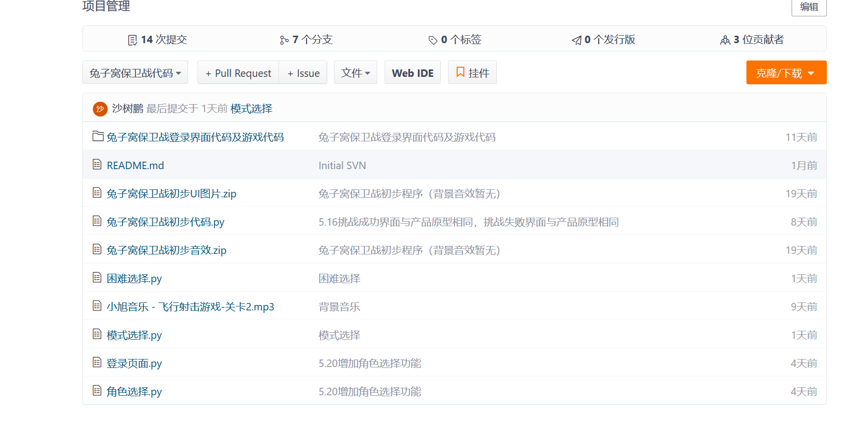Click the + Issue button
The image size is (868, 421).
click(x=303, y=72)
